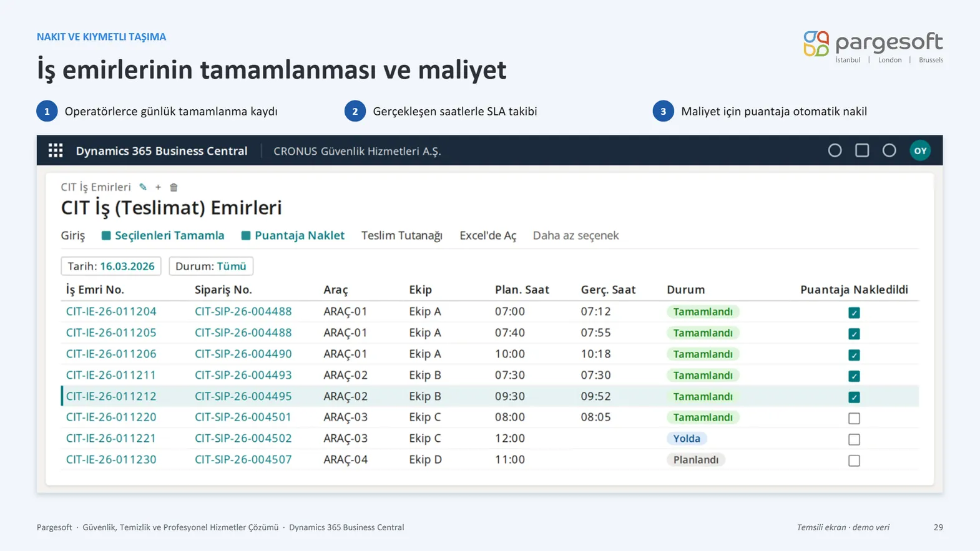Click the circle icon beside the OY avatar
The image size is (980, 551).
(x=889, y=150)
